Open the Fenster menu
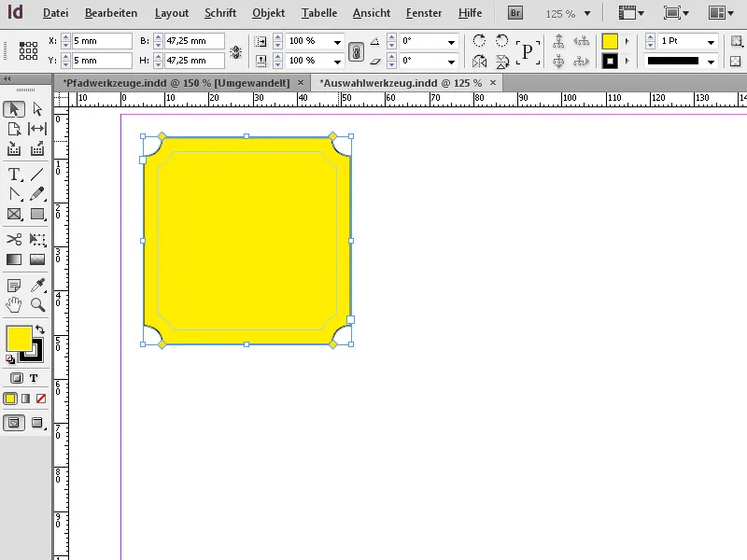This screenshot has width=747, height=560. point(424,13)
